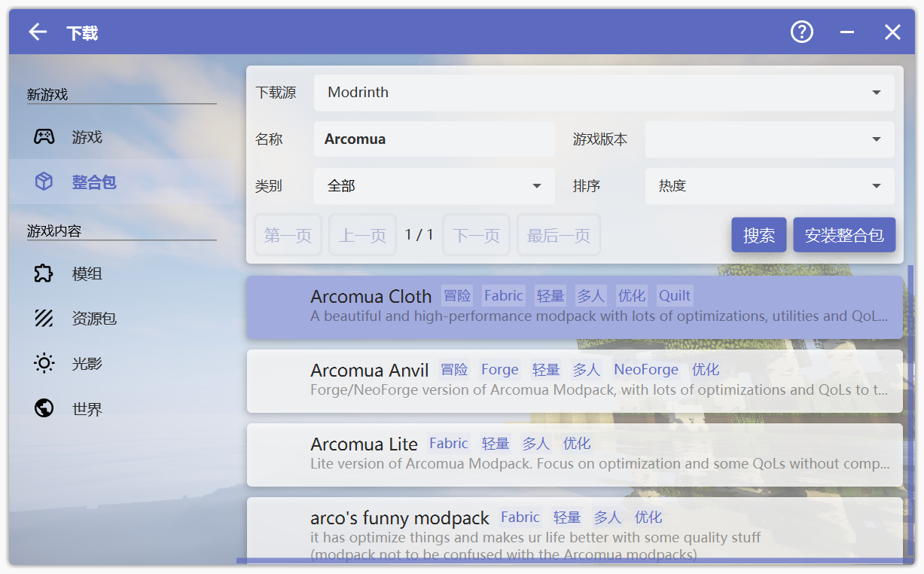
Task: Select the Arcomua Anvil modpack entry
Action: 575,381
